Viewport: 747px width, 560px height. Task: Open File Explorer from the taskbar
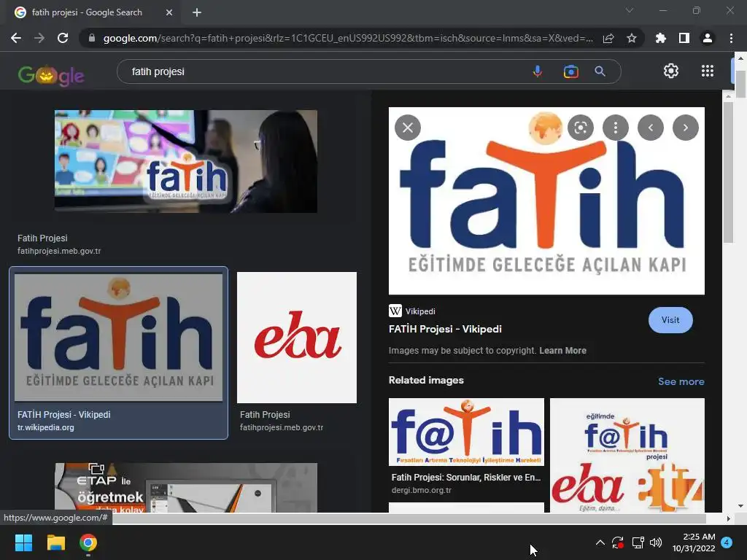pos(55,542)
